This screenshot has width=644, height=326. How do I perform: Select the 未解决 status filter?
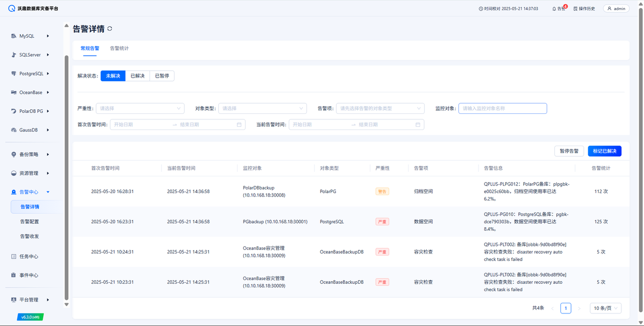click(x=113, y=76)
